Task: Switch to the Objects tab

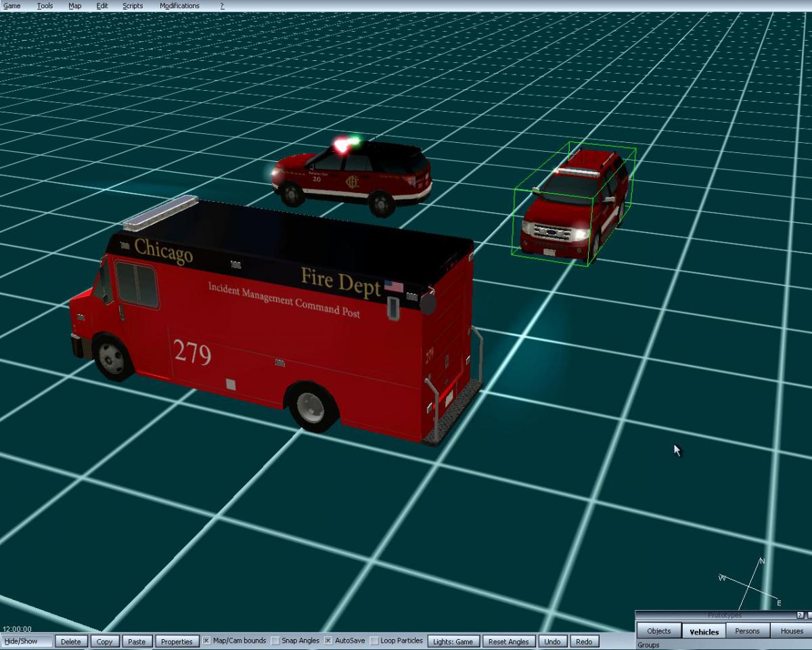Action: click(x=659, y=631)
